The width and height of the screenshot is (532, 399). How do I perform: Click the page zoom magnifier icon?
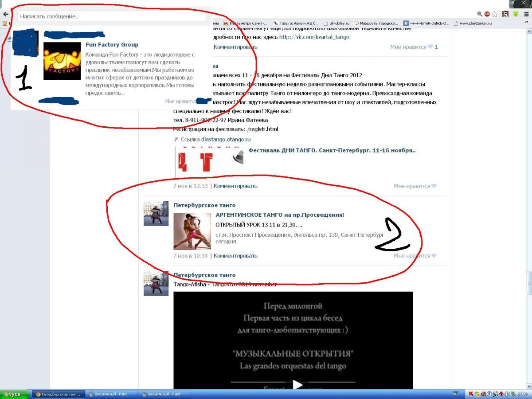coord(480,14)
